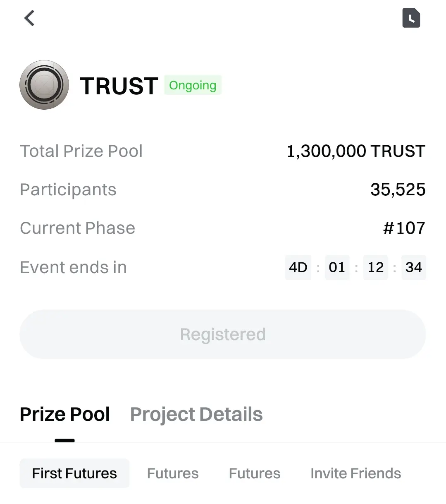Viewport: 446px width, 504px height.
Task: Select the 1,300,000 TRUST prize amount
Action: point(356,151)
